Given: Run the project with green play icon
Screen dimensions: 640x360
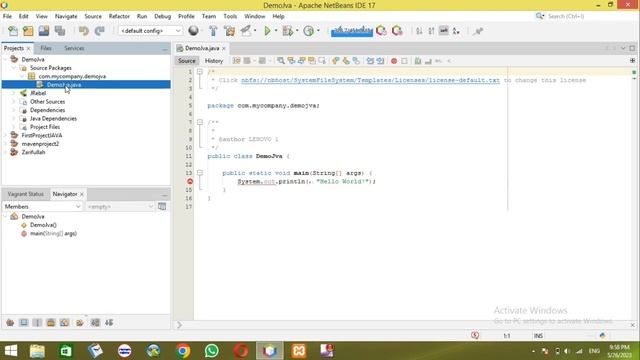Looking at the screenshot, I should coord(267,31).
